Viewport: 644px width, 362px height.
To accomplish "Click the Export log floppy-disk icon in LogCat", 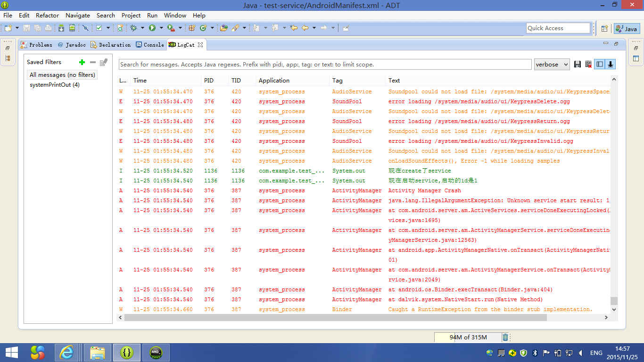I will pos(578,65).
